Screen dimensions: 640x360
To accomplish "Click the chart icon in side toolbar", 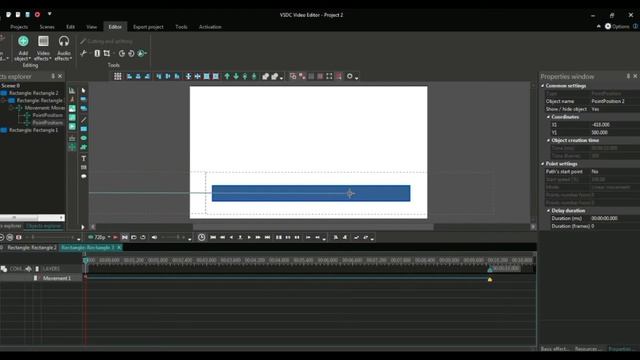I will (x=72, y=90).
